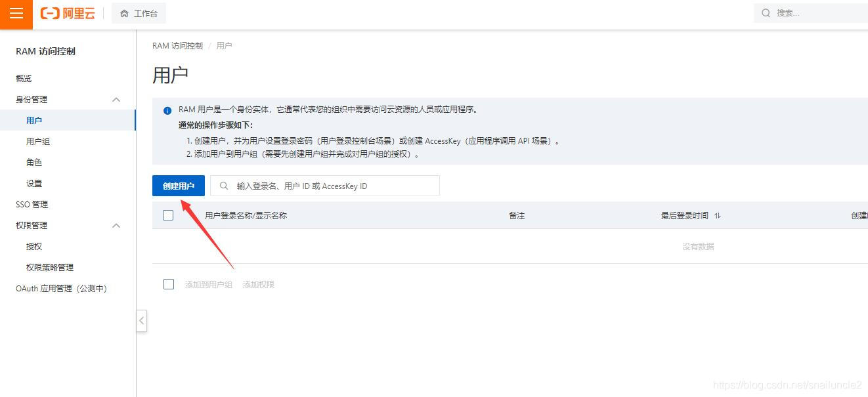Screen dimensions: 868x397
Task: Click the Alibaba Cloud logo
Action: click(68, 14)
